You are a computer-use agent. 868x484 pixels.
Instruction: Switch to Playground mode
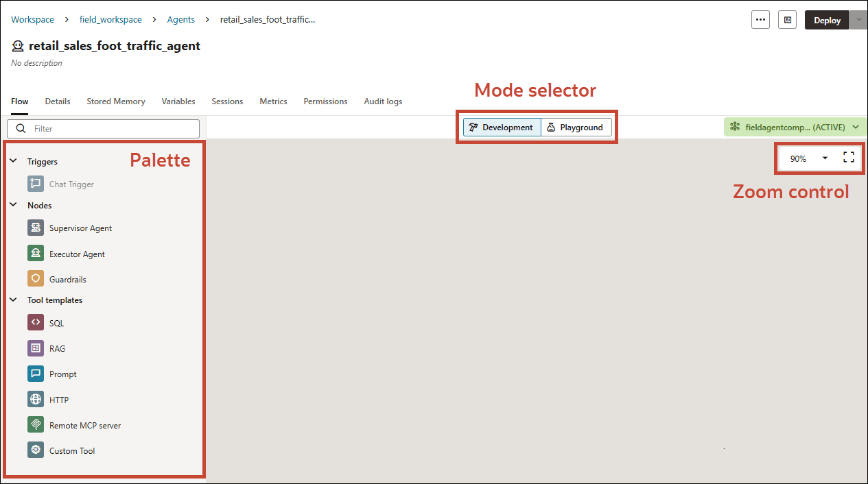pyautogui.click(x=576, y=128)
